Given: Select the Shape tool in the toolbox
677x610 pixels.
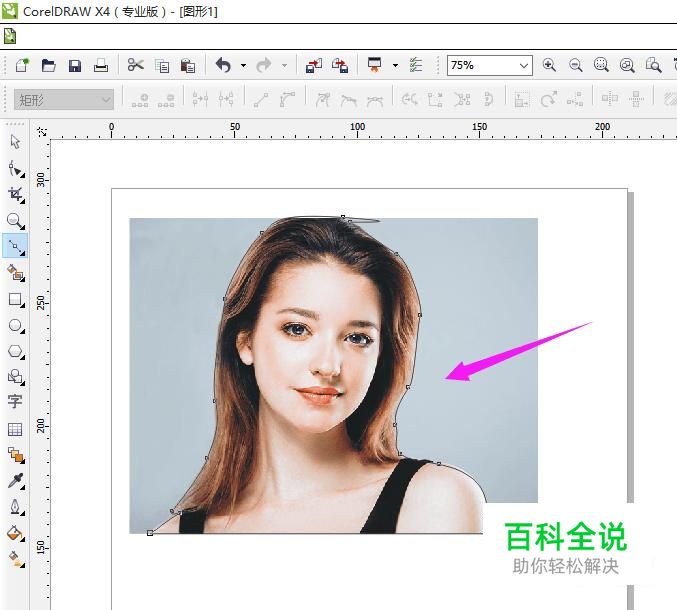Looking at the screenshot, I should 16,169.
